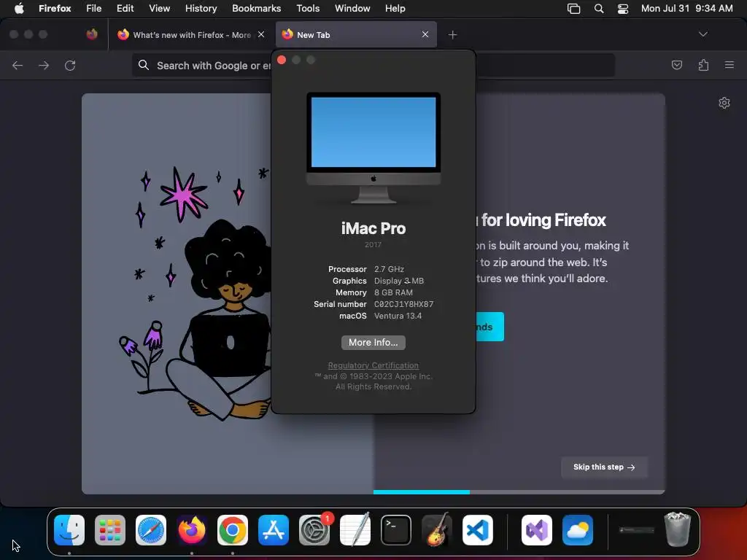Open TextEdit from the Dock
Screen dimensions: 747x560
[355, 529]
